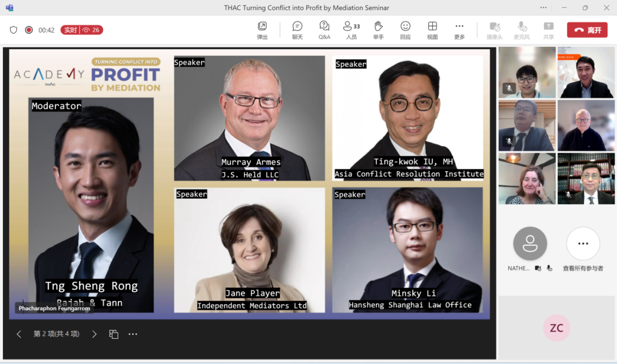Toggle the microphone (麦克风) button
Viewport: 617px width, 364px height.
click(522, 30)
